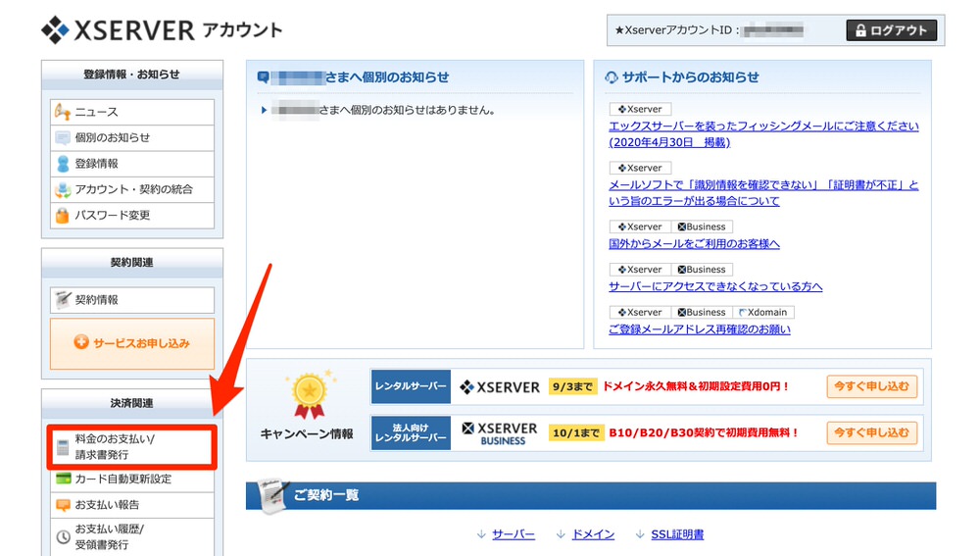Click the 10/1まで deadline label
The width and height of the screenshot is (980, 556).
point(576,432)
